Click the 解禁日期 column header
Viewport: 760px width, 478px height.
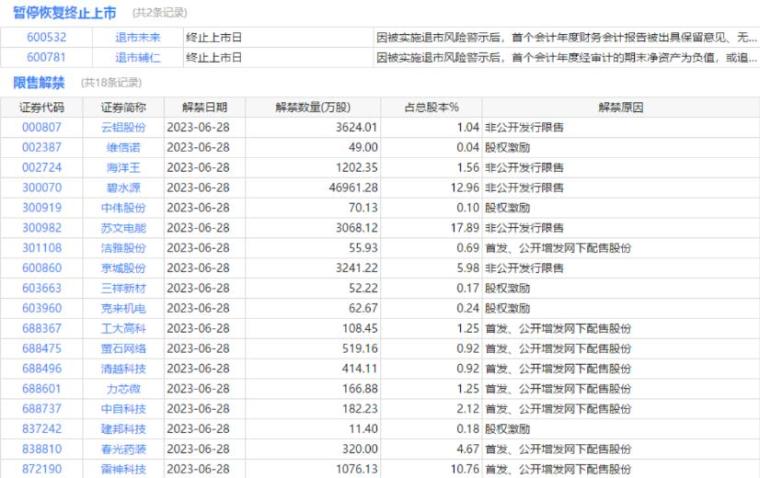[x=204, y=107]
